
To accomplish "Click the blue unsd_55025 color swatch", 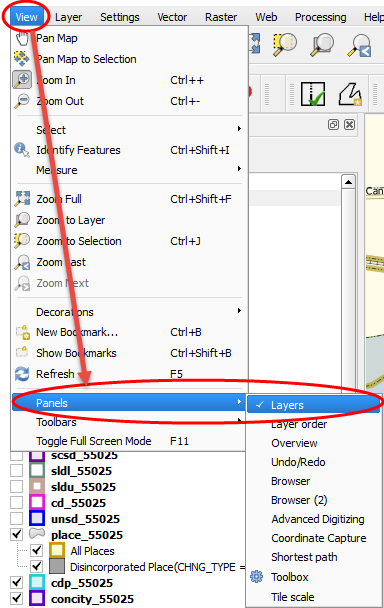I will coord(37,518).
